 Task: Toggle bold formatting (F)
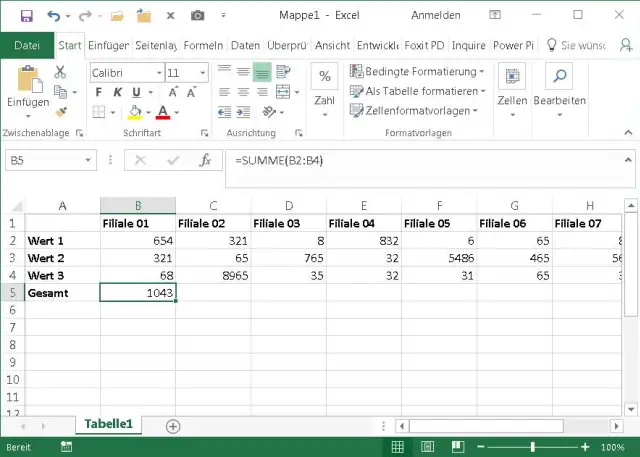(x=99, y=92)
